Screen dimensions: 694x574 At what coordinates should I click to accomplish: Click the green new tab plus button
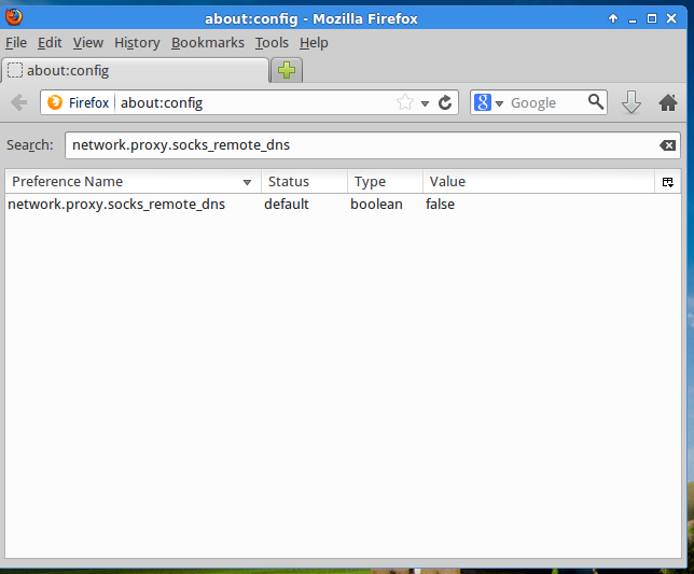pyautogui.click(x=287, y=70)
